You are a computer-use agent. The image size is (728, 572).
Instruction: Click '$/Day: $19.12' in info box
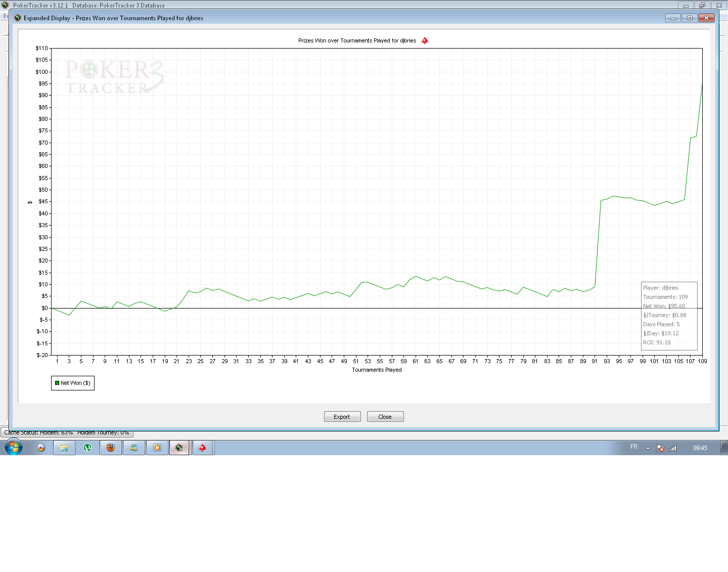[x=661, y=333]
